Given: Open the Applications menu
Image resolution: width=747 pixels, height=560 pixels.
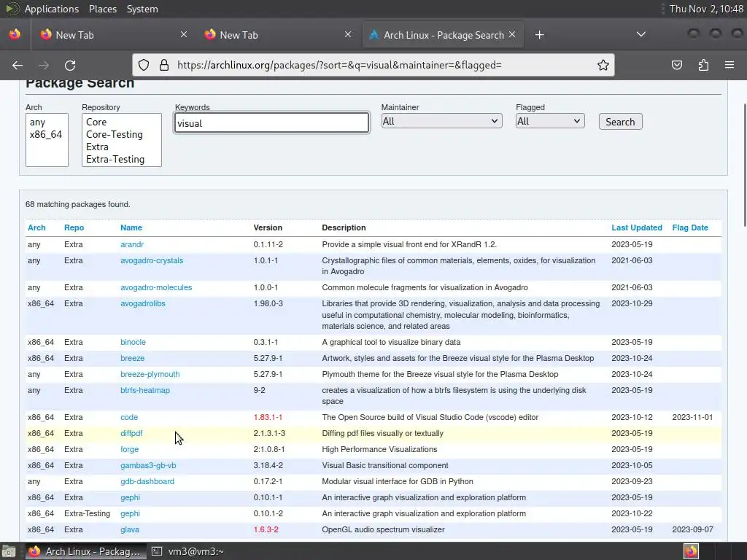Looking at the screenshot, I should click(x=52, y=9).
